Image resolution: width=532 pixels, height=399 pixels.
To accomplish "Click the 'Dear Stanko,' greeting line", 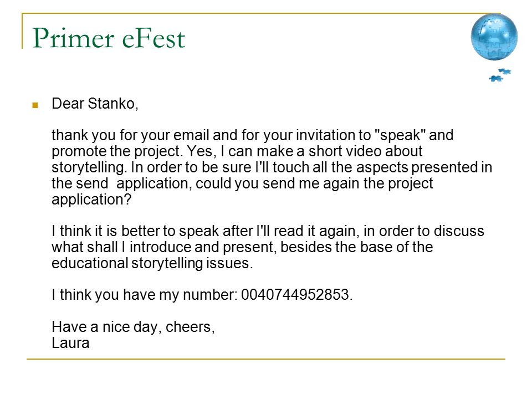I will point(95,104).
